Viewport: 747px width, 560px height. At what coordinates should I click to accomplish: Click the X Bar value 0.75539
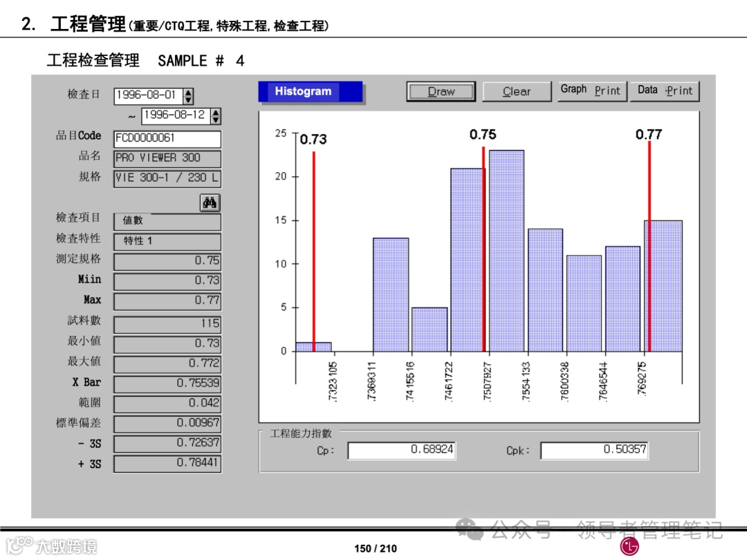167,384
